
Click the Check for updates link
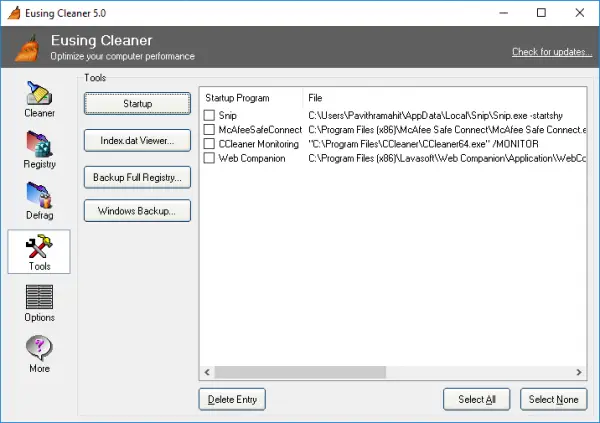pyautogui.click(x=552, y=52)
